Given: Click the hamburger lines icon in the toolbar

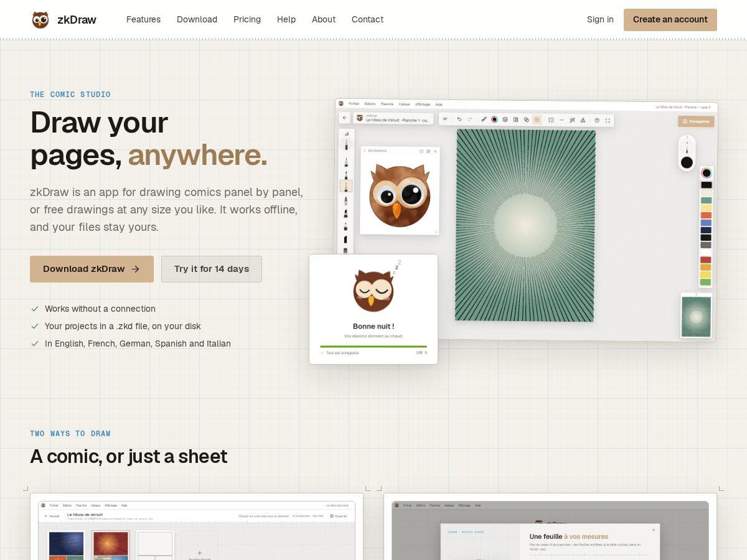Looking at the screenshot, I should 445,119.
